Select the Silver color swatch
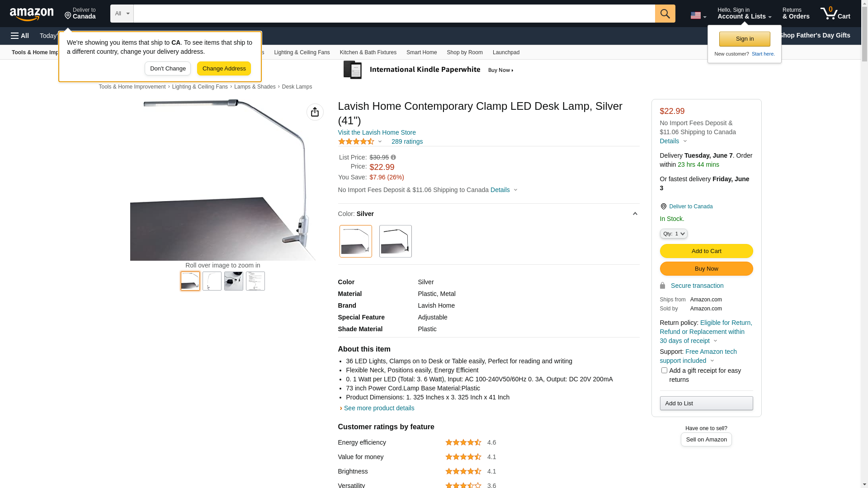868x488 pixels. (x=356, y=241)
